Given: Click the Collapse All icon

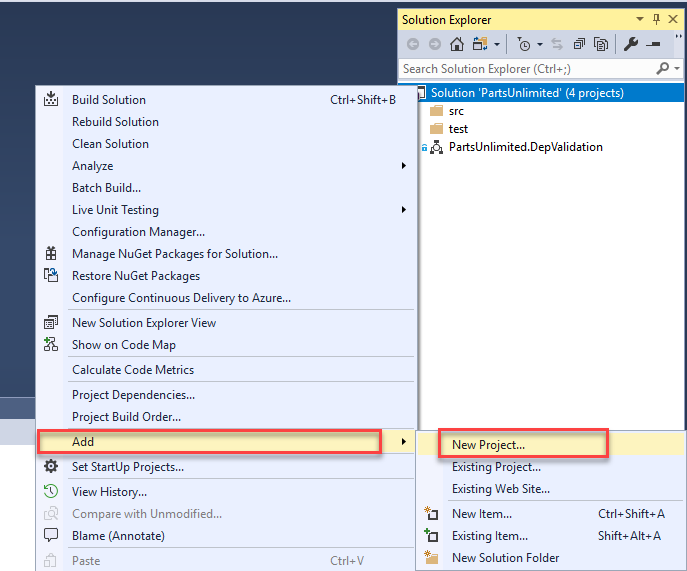Looking at the screenshot, I should pos(579,44).
